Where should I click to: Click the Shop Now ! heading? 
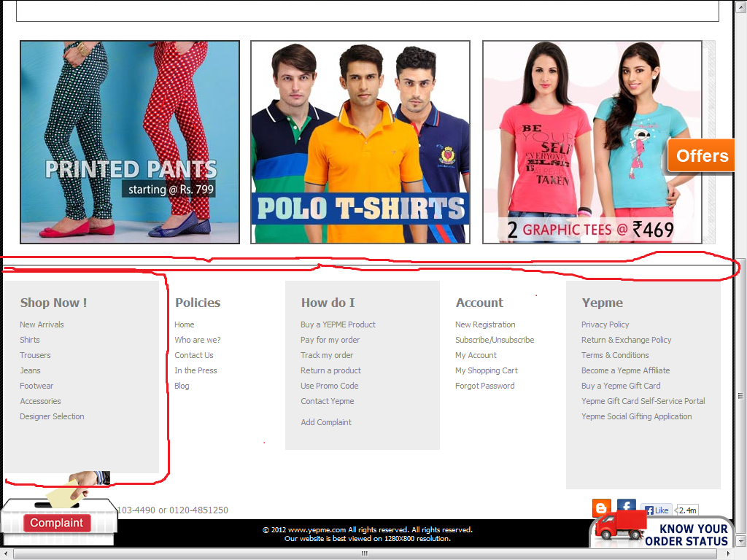point(53,303)
